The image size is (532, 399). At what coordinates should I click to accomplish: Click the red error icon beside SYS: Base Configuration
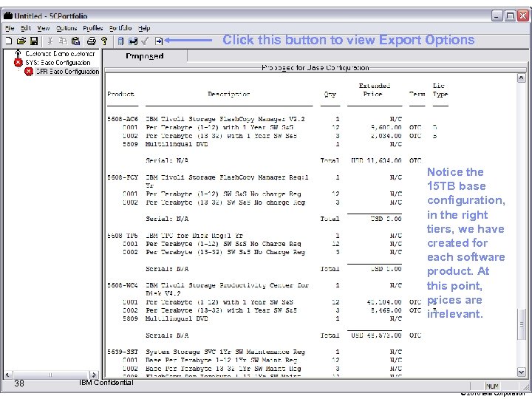tap(18, 62)
